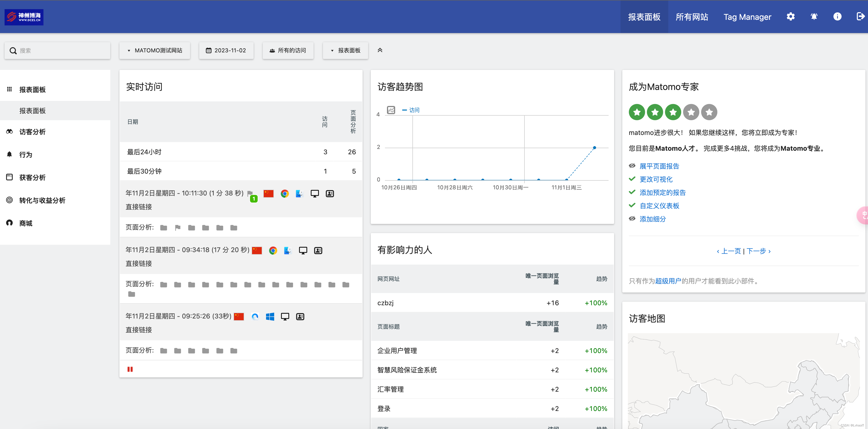This screenshot has width=868, height=429.
Task: Click the company logo at top left
Action: tap(24, 17)
